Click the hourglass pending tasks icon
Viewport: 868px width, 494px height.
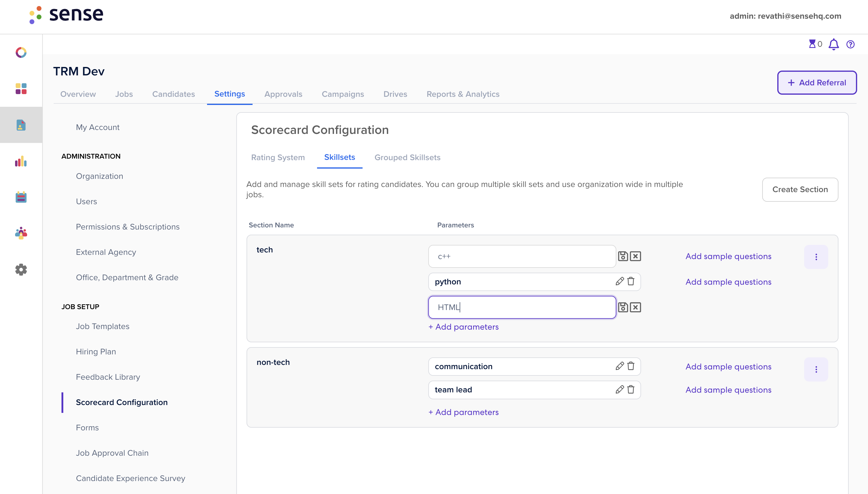[x=813, y=44]
